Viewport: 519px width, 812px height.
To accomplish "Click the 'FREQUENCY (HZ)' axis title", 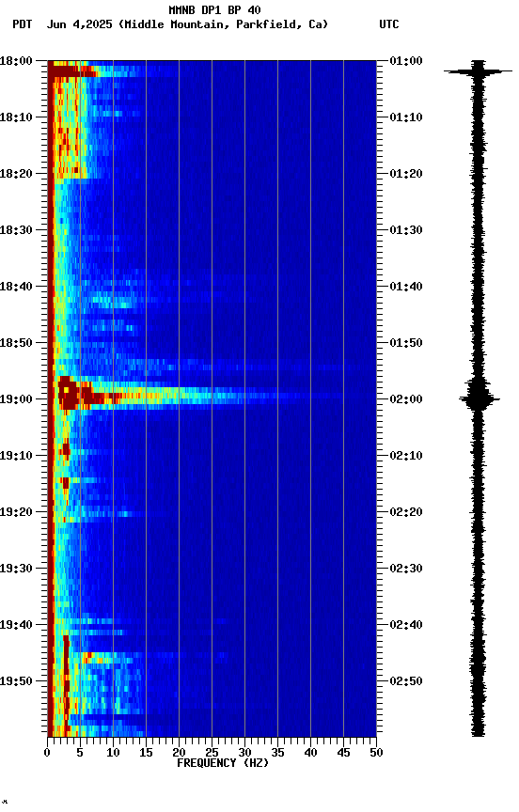I will click(x=223, y=764).
